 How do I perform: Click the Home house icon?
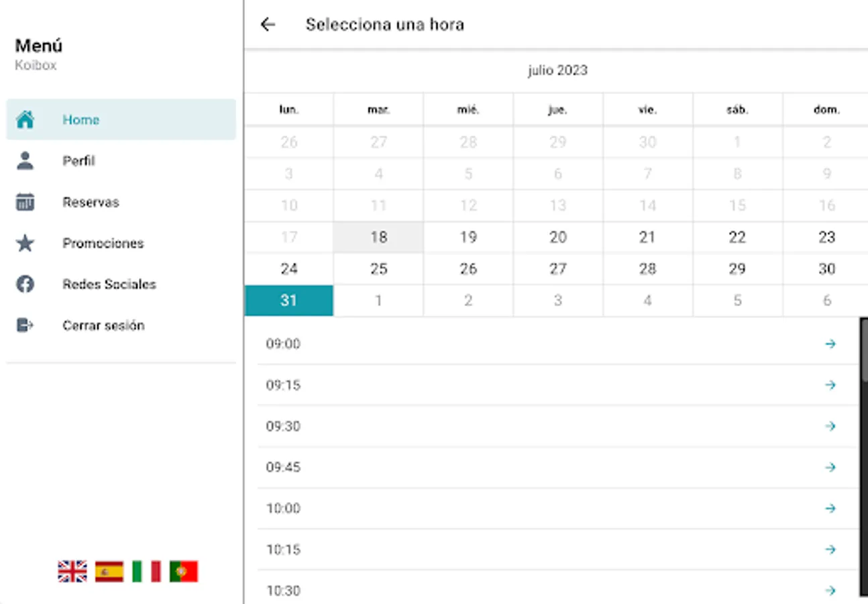25,119
